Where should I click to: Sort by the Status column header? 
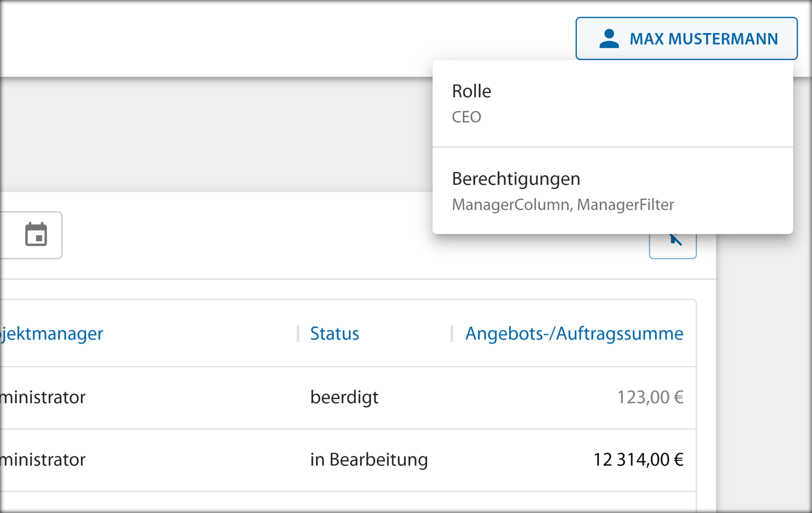(334, 334)
